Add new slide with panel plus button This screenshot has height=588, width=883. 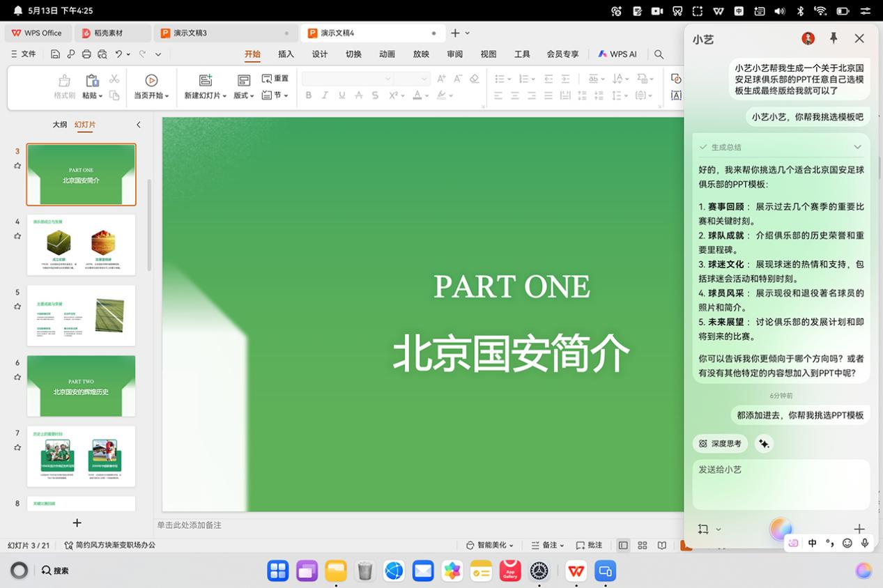[x=77, y=523]
